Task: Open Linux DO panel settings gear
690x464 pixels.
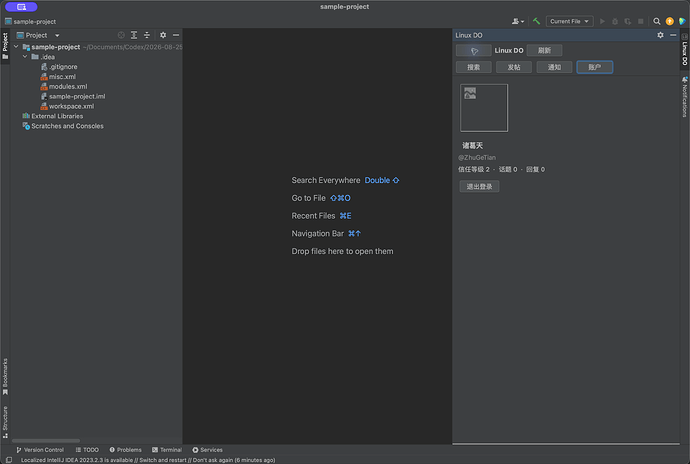Action: [x=660, y=35]
